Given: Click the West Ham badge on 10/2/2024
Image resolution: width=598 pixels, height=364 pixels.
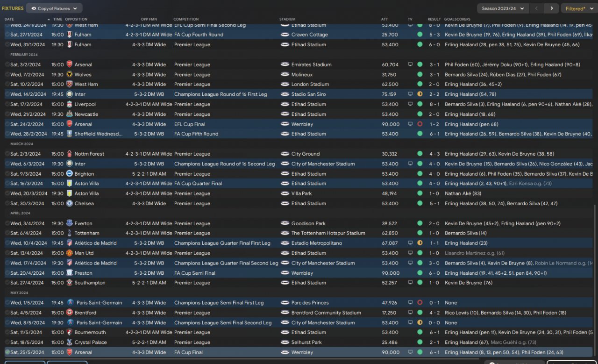Looking at the screenshot, I should 69,84.
